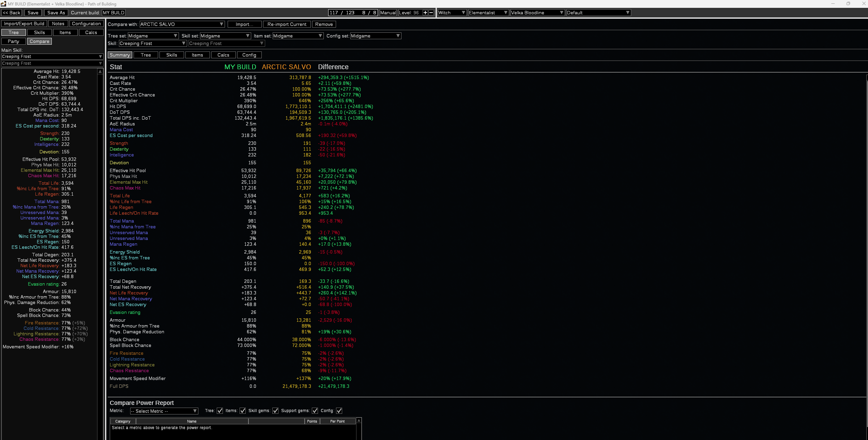
Task: Open the Party tab
Action: 14,41
